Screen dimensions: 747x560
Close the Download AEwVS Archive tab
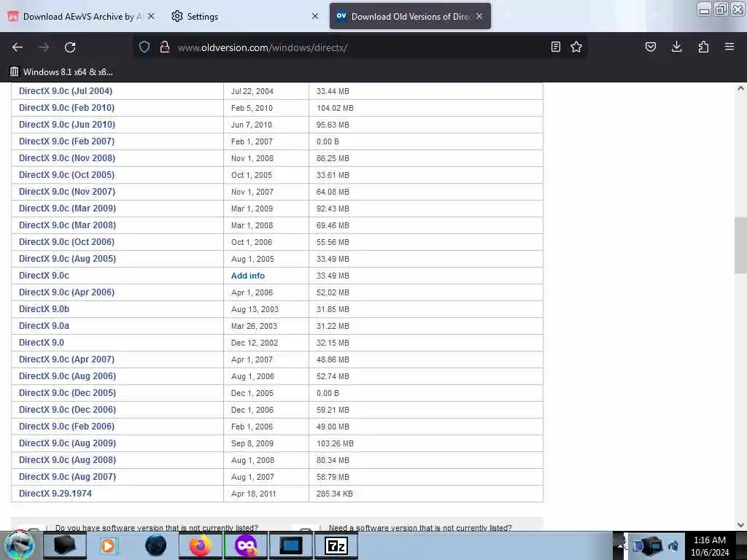coord(151,16)
